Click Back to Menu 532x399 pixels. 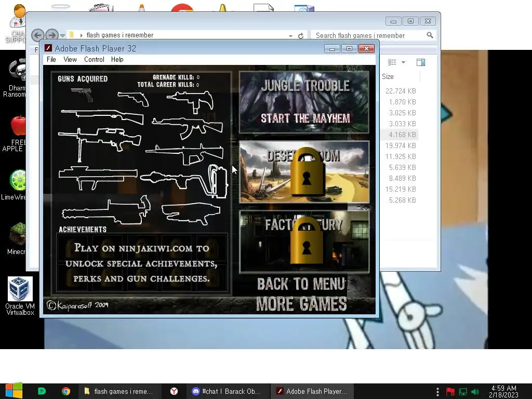click(301, 284)
